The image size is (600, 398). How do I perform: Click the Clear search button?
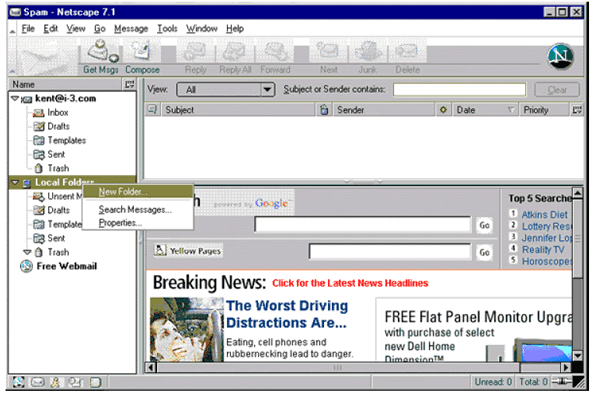pyautogui.click(x=557, y=90)
